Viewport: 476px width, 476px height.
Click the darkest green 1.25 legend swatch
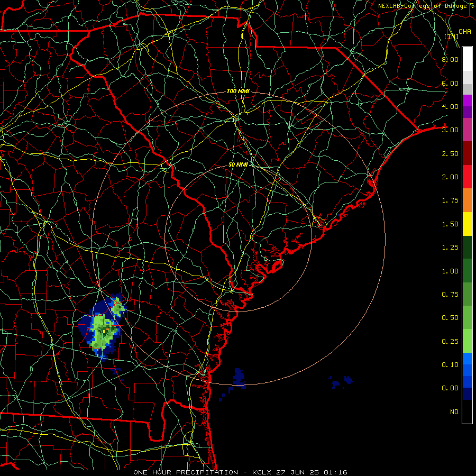tap(467, 248)
